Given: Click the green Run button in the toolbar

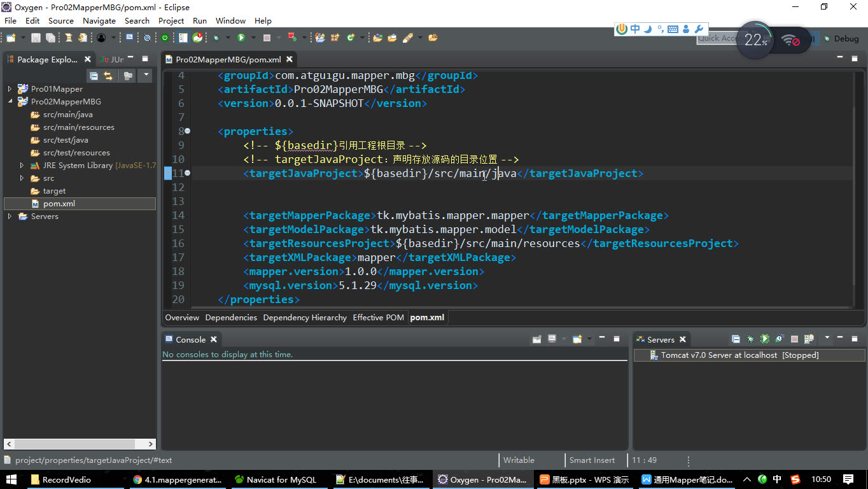Looking at the screenshot, I should click(x=241, y=38).
